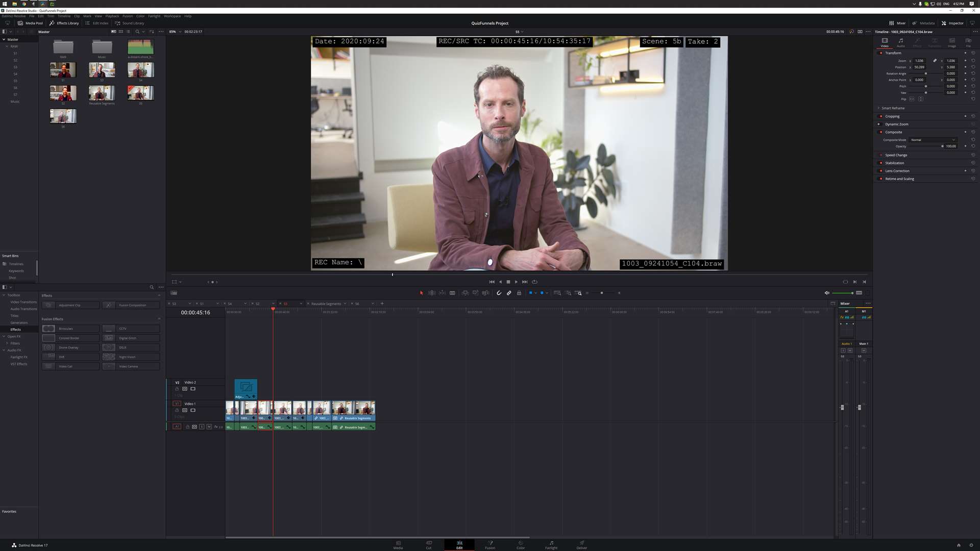Toggle the Transform section enable switch
The width and height of the screenshot is (980, 551).
point(881,53)
